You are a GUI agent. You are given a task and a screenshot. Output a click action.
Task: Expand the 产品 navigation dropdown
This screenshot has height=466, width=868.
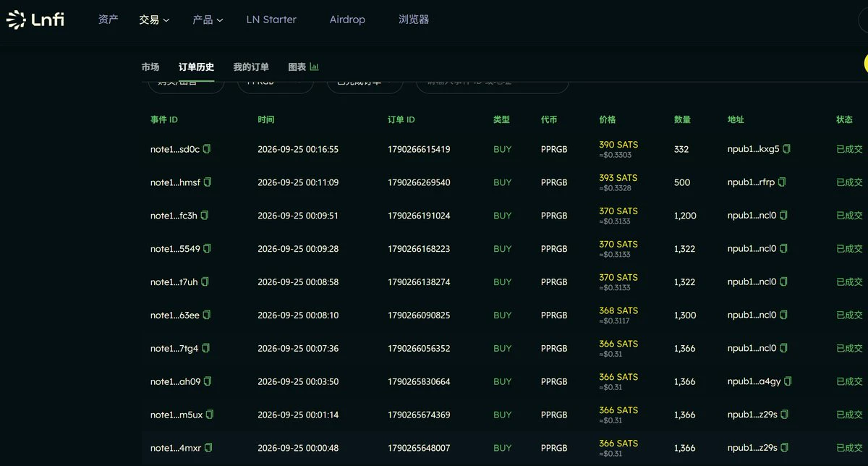(x=208, y=20)
